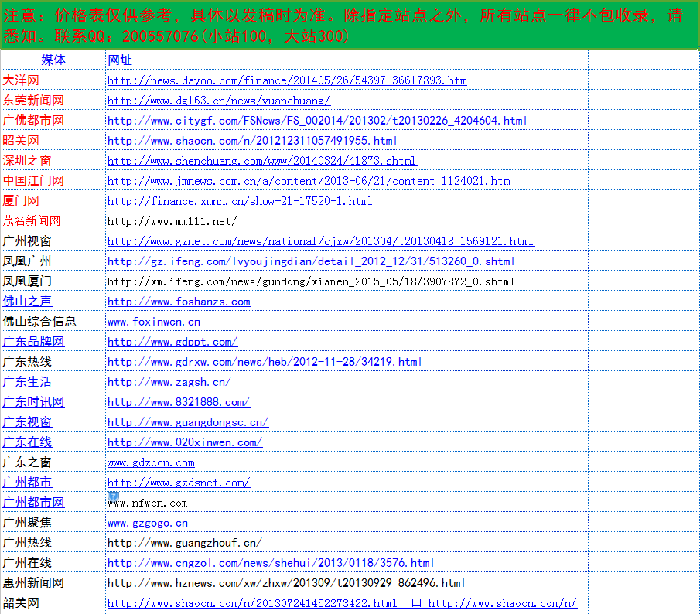Select the 韶关网 cell
Screen dimensions: 700x614
[53, 602]
